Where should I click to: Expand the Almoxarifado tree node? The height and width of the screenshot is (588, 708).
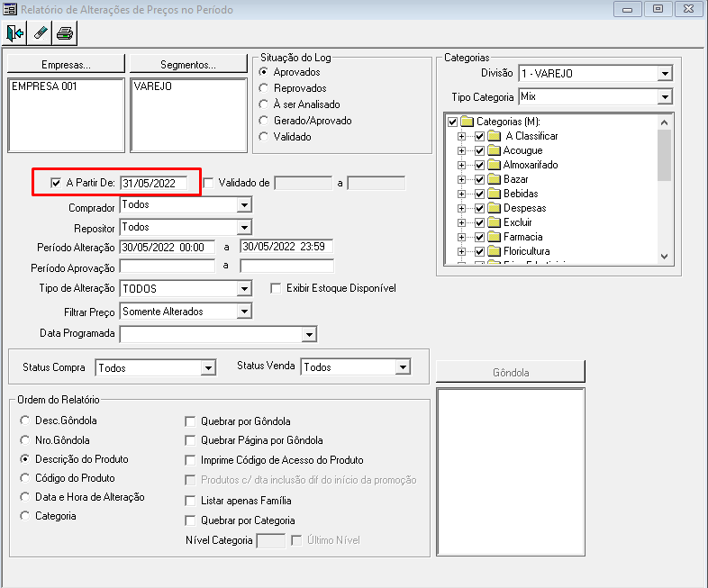point(461,165)
